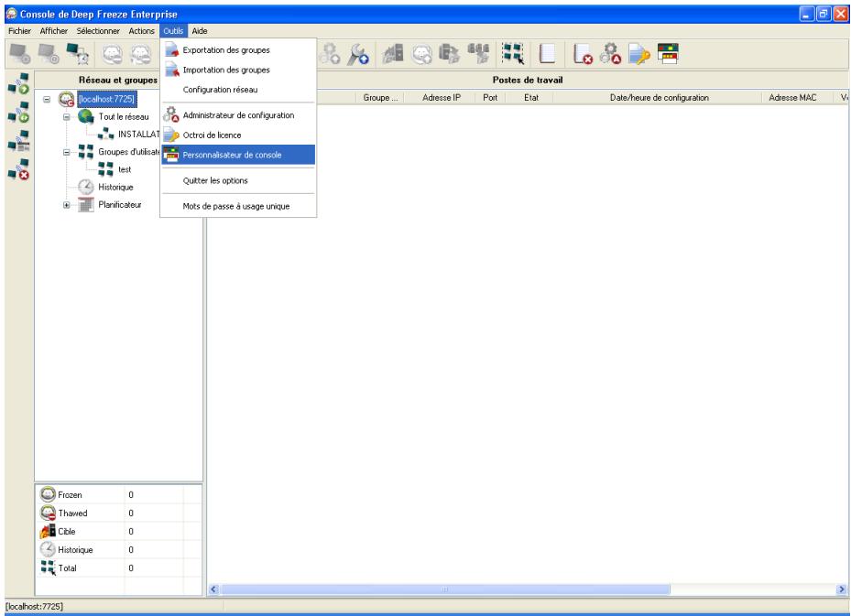Click the Cible icon in status panel
Viewport: 851px width, 616px height.
(x=48, y=531)
